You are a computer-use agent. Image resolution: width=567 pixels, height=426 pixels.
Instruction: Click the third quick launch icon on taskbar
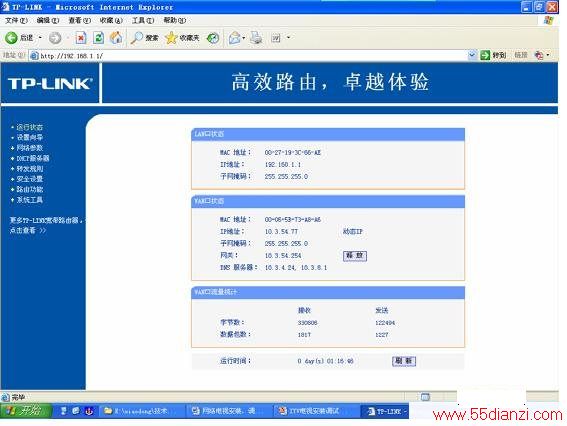[x=89, y=411]
